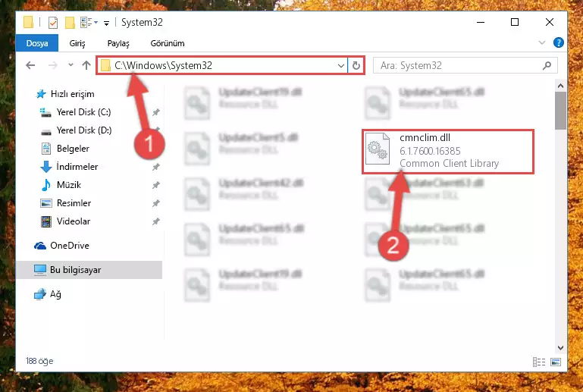
Task: Expand the ribbon with the chevron
Action: click(x=542, y=42)
